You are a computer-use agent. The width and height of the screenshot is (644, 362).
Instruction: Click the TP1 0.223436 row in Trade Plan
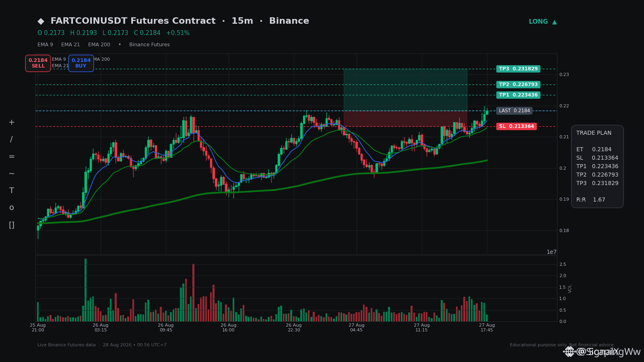[597, 167]
